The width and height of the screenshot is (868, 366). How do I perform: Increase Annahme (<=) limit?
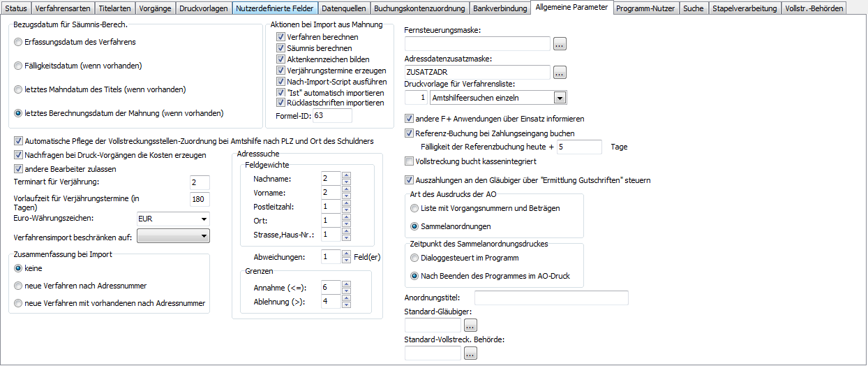pyautogui.click(x=345, y=284)
